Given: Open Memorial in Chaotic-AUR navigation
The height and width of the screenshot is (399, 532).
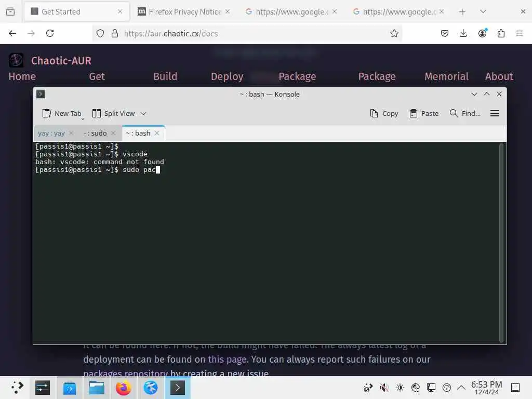Looking at the screenshot, I should (x=446, y=76).
